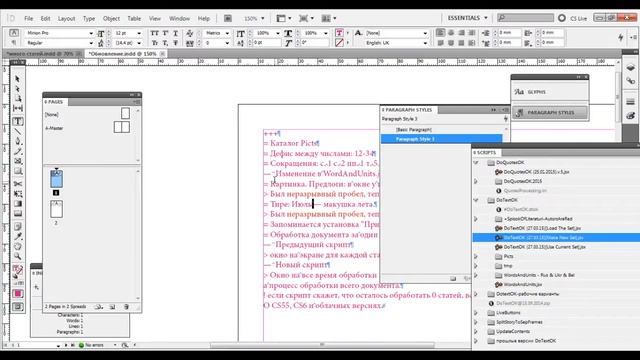Open the Object menu
The image size is (640, 360).
coord(111,18)
